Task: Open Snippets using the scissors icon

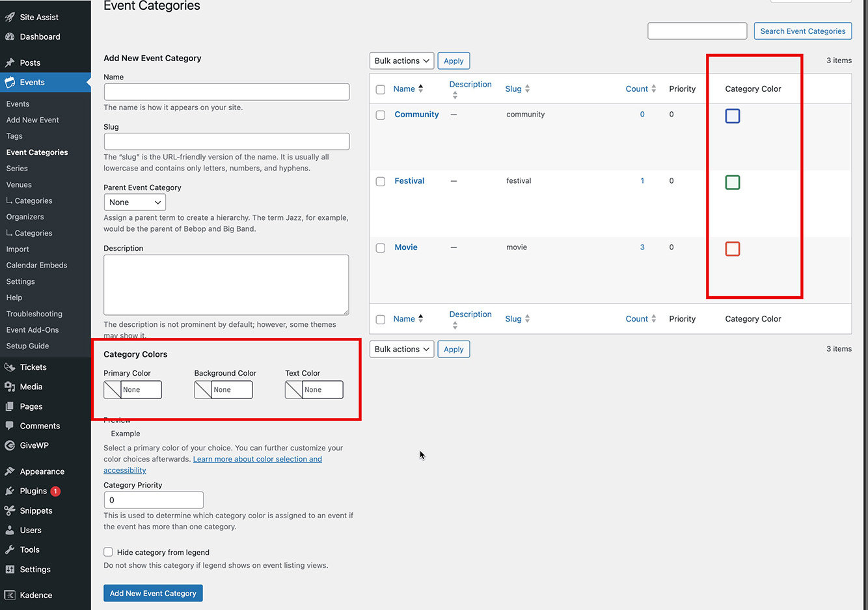Action: (10, 510)
